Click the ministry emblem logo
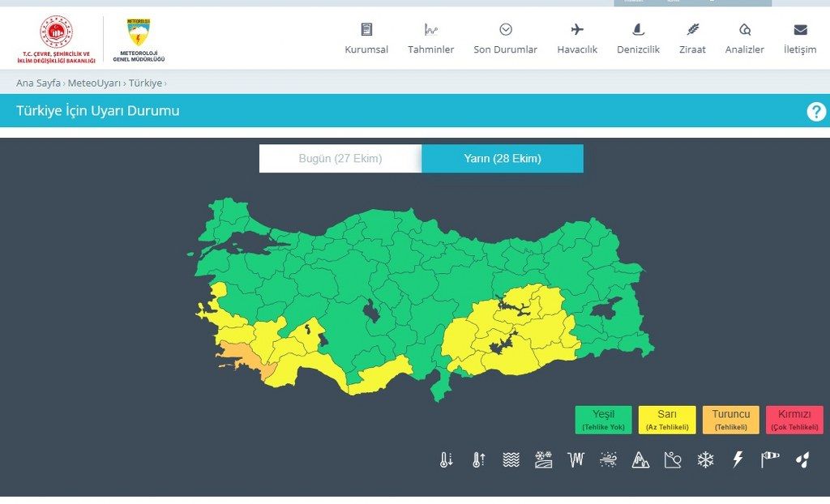The image size is (830, 504). (56, 39)
